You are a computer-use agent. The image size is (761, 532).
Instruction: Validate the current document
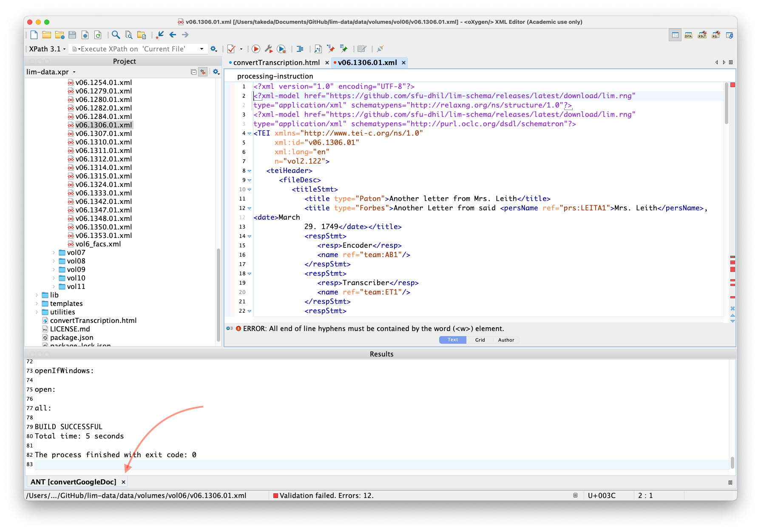coord(231,49)
